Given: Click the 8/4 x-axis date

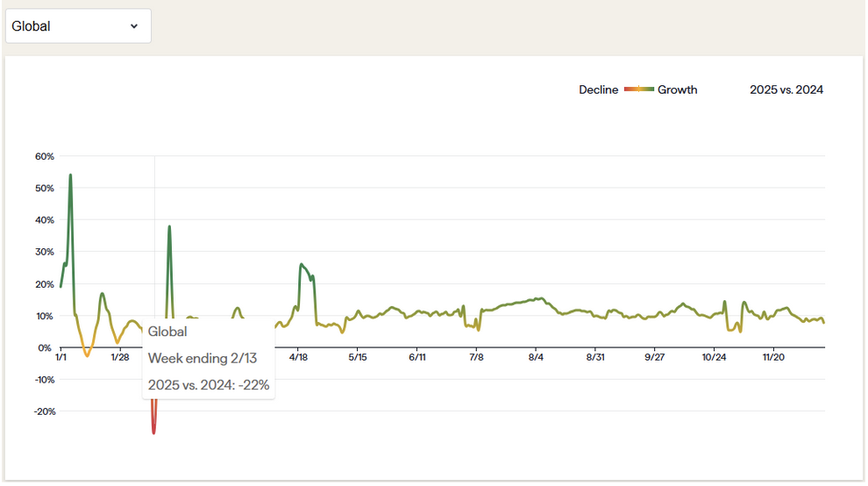Looking at the screenshot, I should tap(536, 357).
